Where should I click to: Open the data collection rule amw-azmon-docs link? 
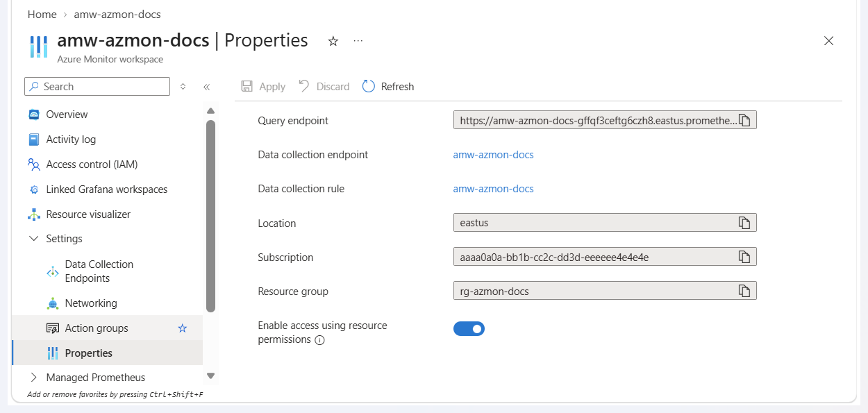pyautogui.click(x=493, y=189)
